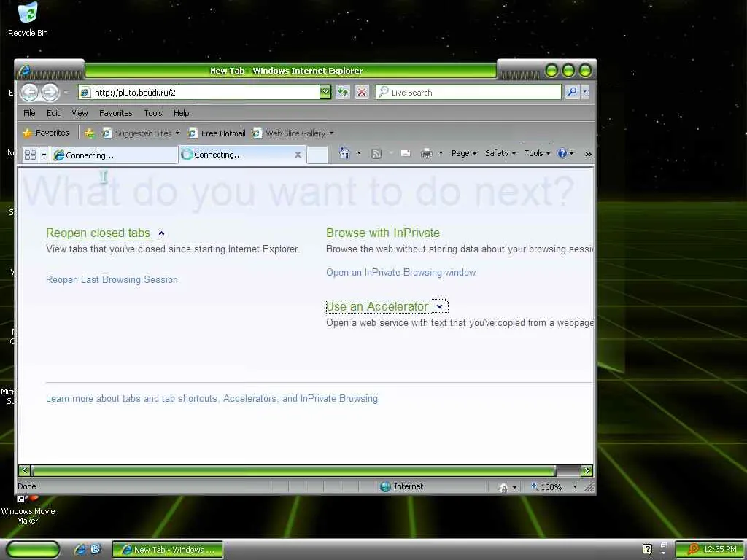Open the Tools command bar menu

tap(538, 153)
